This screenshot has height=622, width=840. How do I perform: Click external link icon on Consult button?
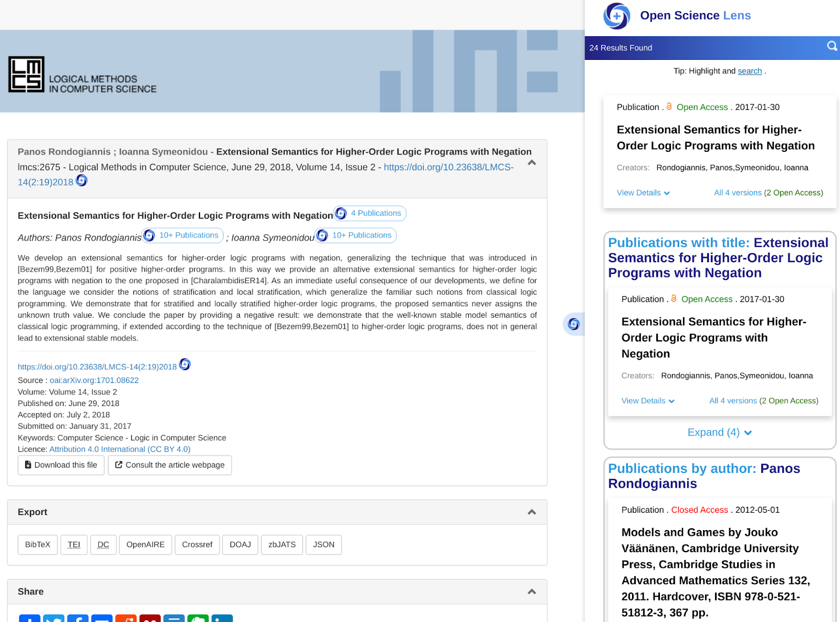point(119,465)
